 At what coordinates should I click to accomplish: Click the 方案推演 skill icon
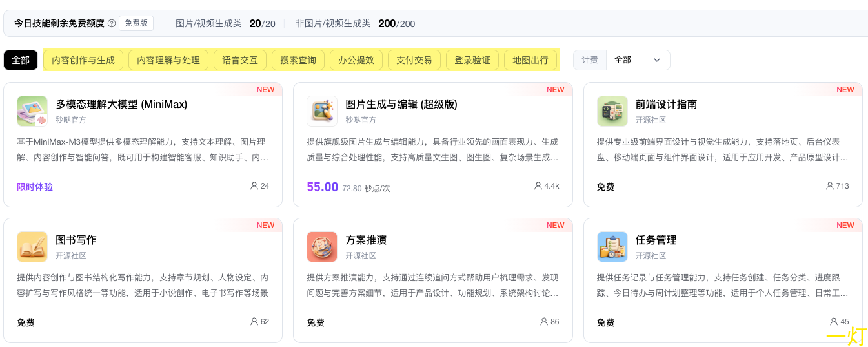pyautogui.click(x=322, y=247)
